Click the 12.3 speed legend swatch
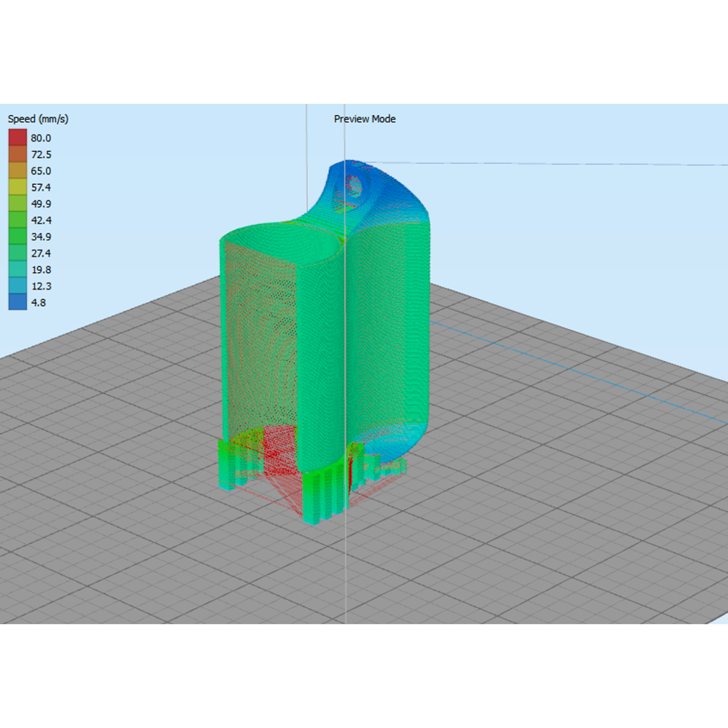728x728 pixels. 17,286
